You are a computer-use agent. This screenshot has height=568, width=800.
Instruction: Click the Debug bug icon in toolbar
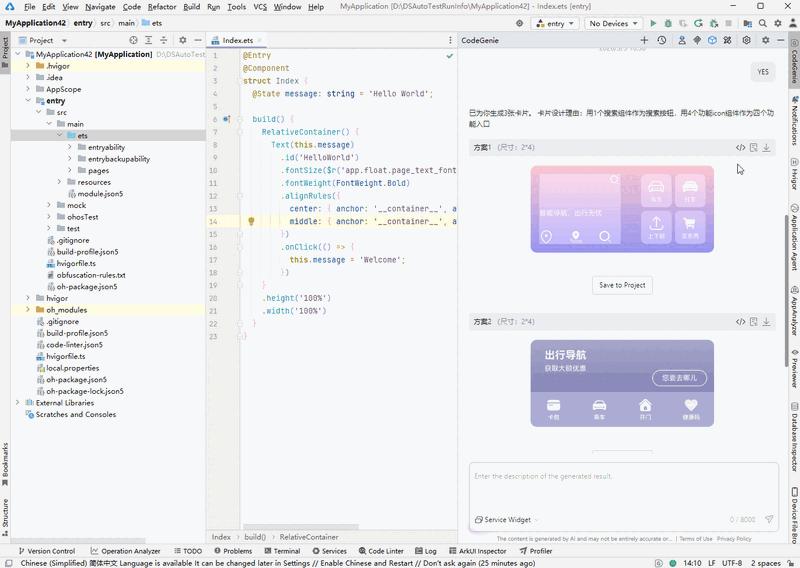[668, 23]
